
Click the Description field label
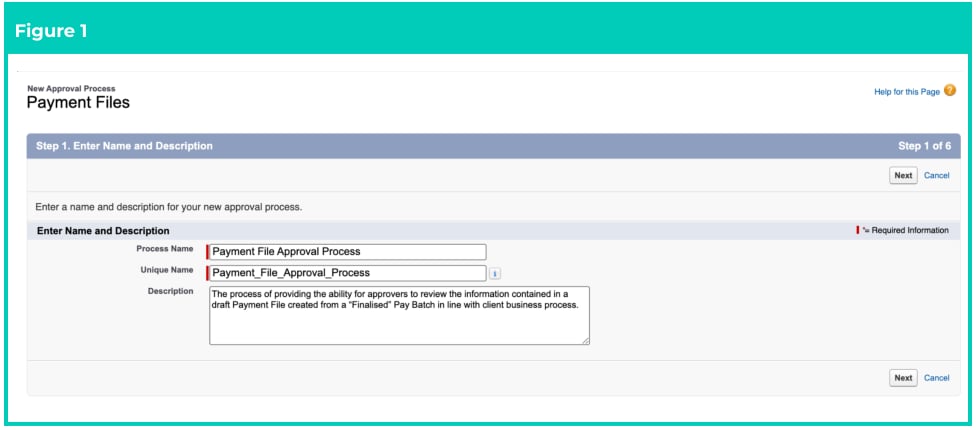coord(171,291)
